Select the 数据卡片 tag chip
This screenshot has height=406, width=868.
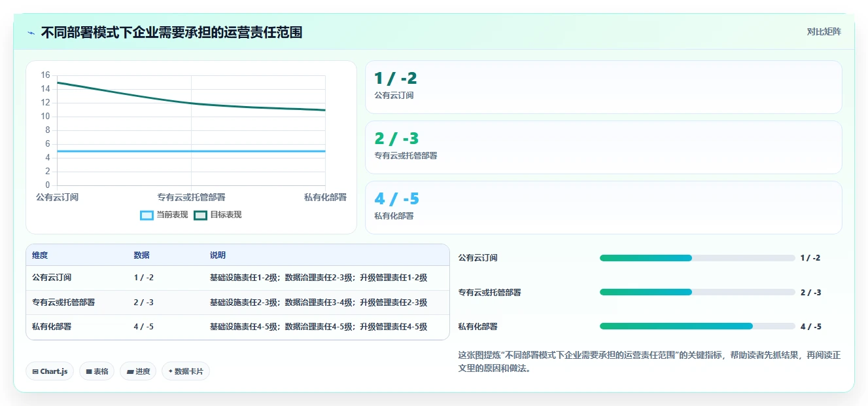point(186,371)
